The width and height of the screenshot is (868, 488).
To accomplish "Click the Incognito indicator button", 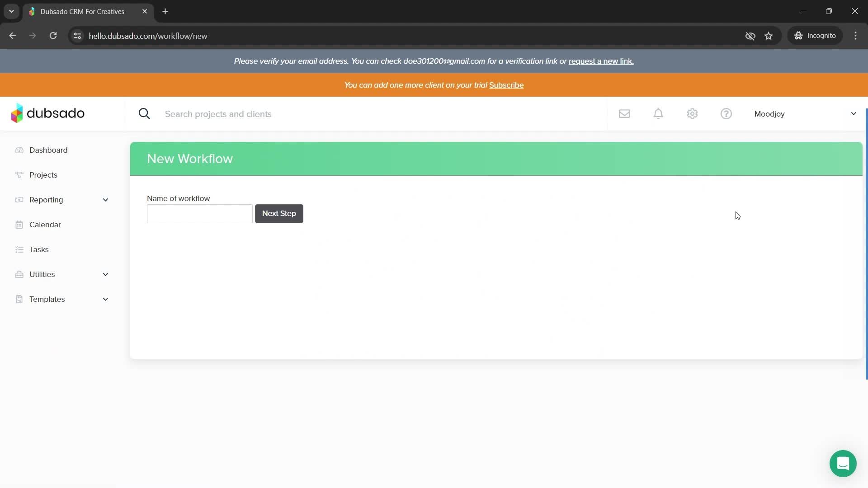I will [x=815, y=36].
